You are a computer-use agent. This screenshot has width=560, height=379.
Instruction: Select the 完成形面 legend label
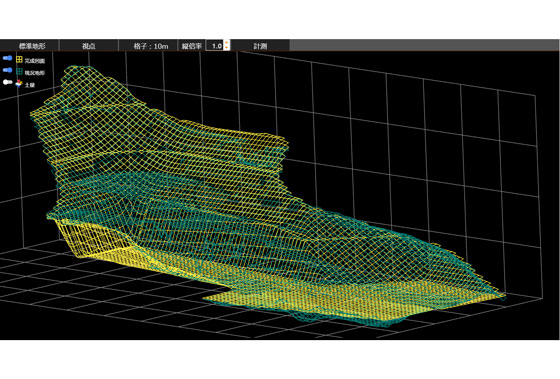pyautogui.click(x=35, y=61)
